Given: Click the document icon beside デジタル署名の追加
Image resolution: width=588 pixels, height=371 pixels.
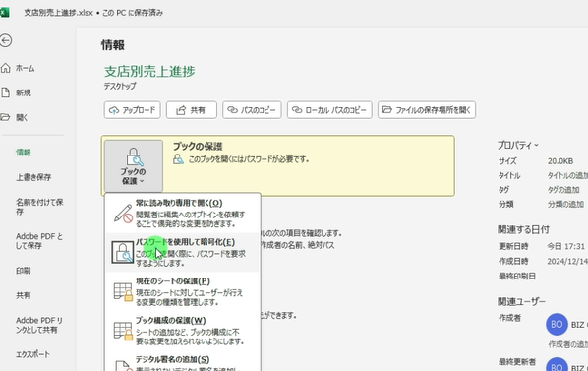Looking at the screenshot, I should [123, 366].
